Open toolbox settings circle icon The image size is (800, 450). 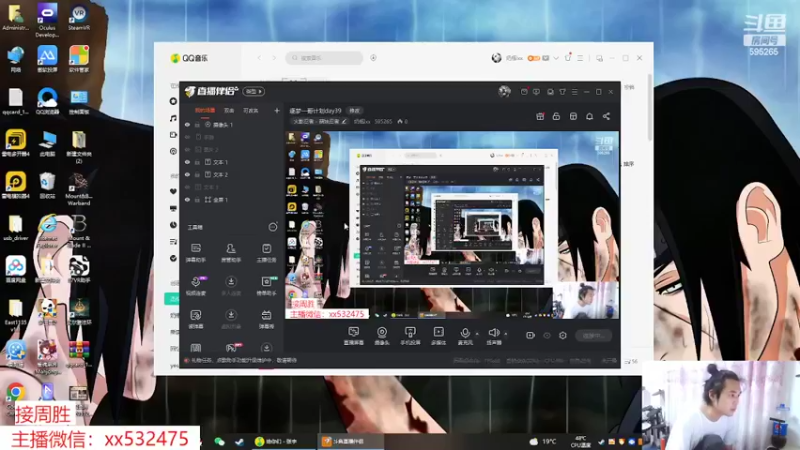pos(273,227)
